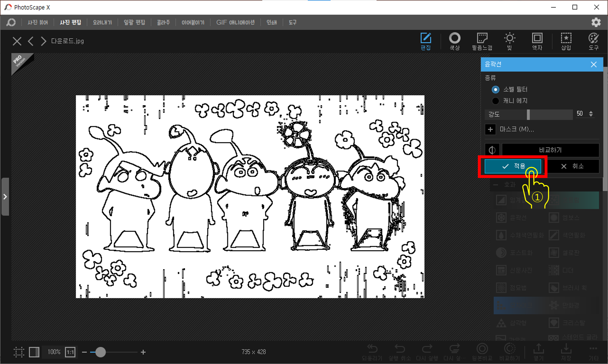Click 저장 (save) download icon
608x364 pixels.
[x=566, y=352]
